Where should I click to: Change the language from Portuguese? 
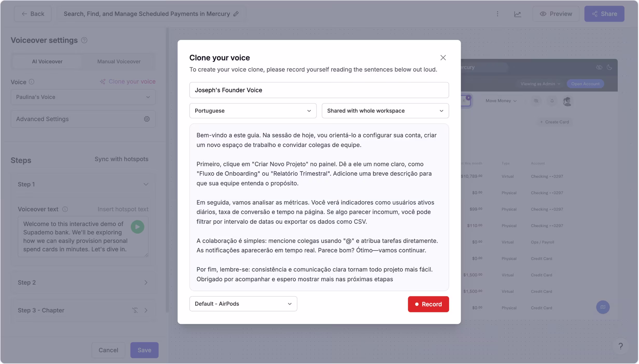click(x=253, y=111)
